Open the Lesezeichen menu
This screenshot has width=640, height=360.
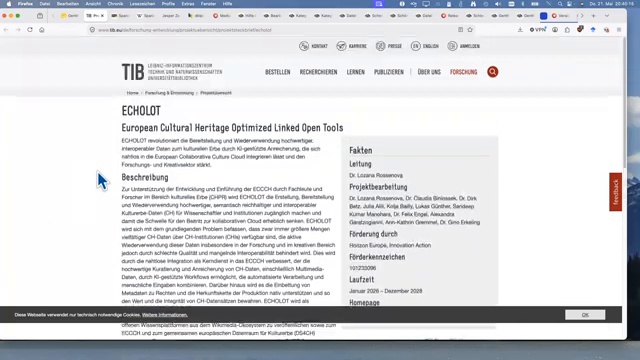pos(142,4)
